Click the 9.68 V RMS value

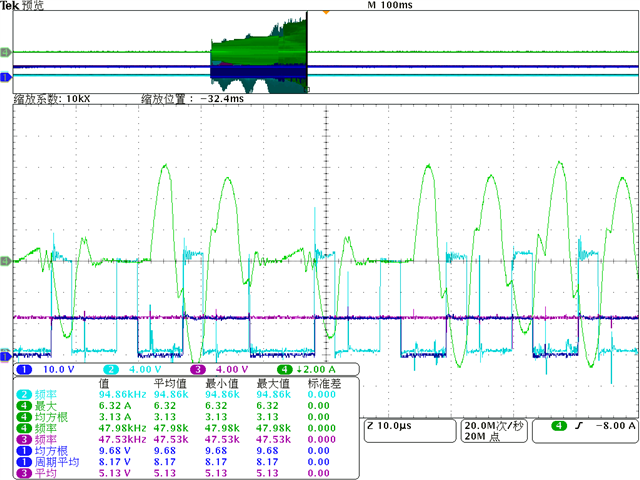[x=115, y=451]
